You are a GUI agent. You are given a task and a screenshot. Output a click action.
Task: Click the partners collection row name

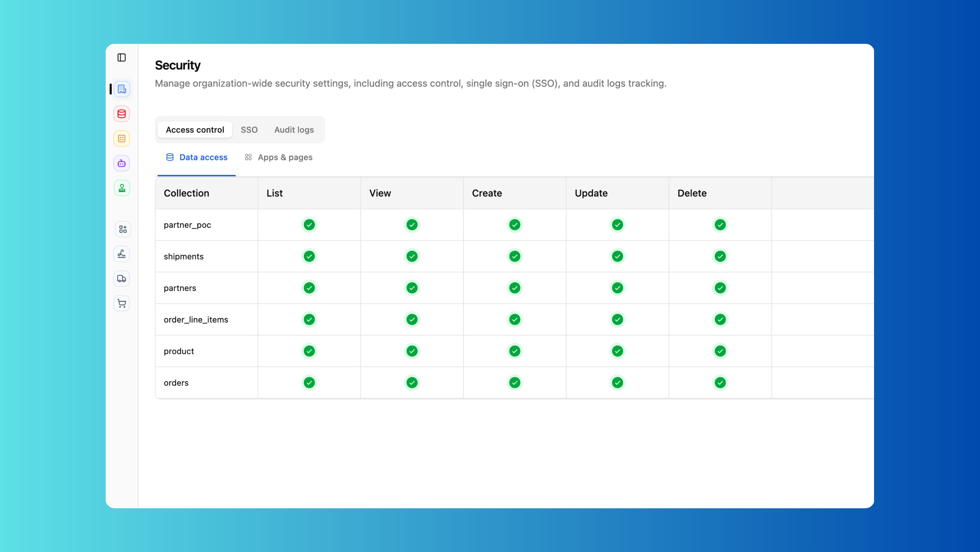click(180, 288)
